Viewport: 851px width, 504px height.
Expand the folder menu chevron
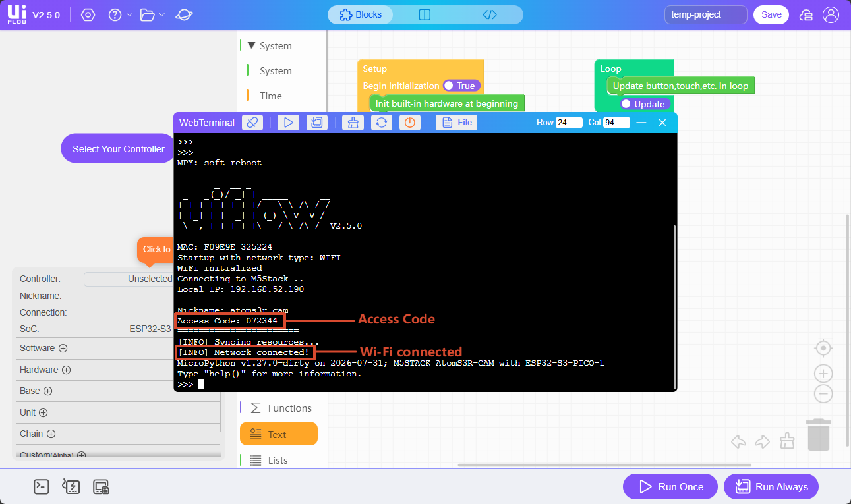(162, 15)
